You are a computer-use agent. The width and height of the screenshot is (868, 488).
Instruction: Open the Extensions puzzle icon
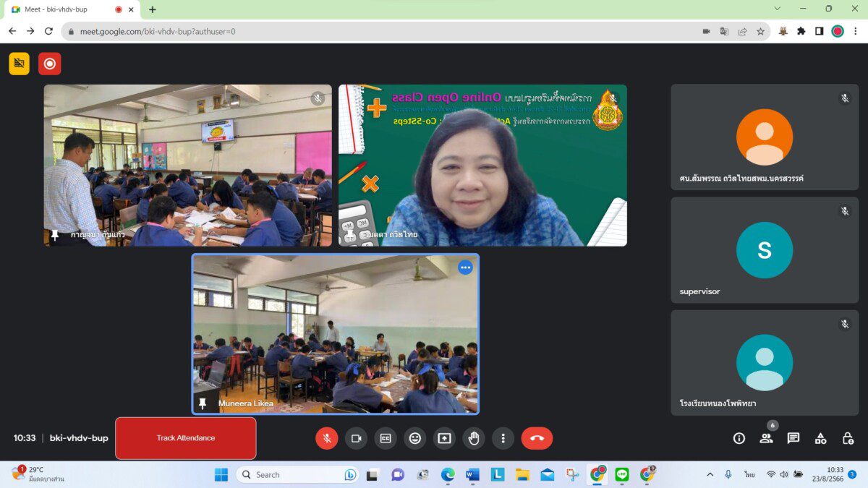(x=801, y=31)
